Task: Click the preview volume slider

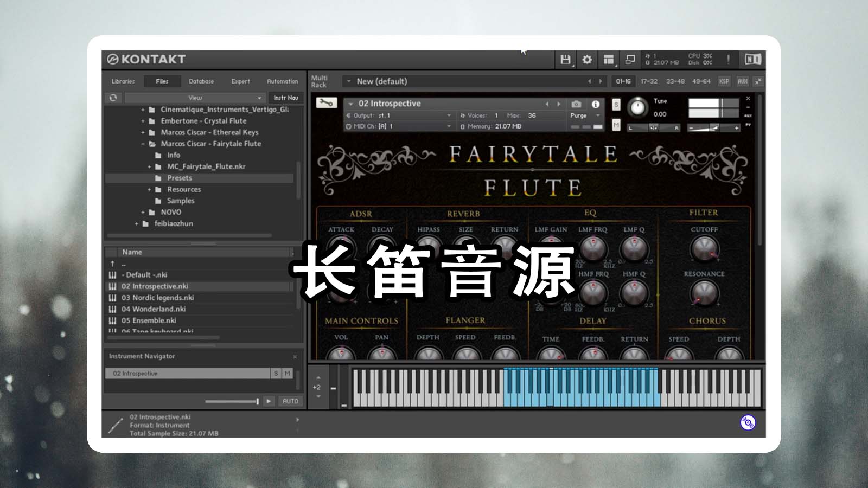Action: pyautogui.click(x=232, y=401)
